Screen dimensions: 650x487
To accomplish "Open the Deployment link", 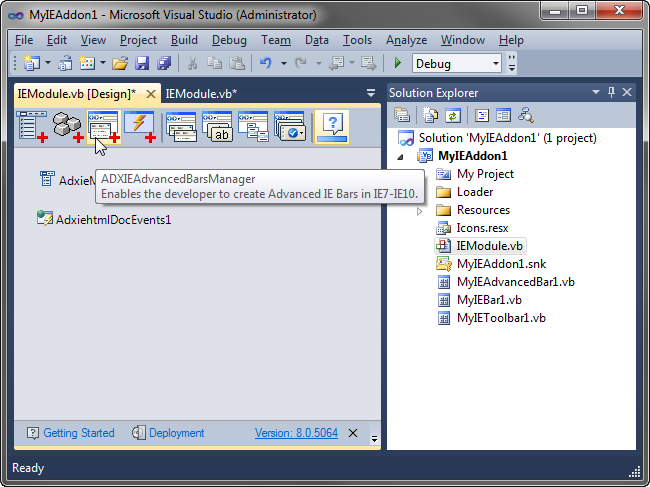I will click(177, 433).
